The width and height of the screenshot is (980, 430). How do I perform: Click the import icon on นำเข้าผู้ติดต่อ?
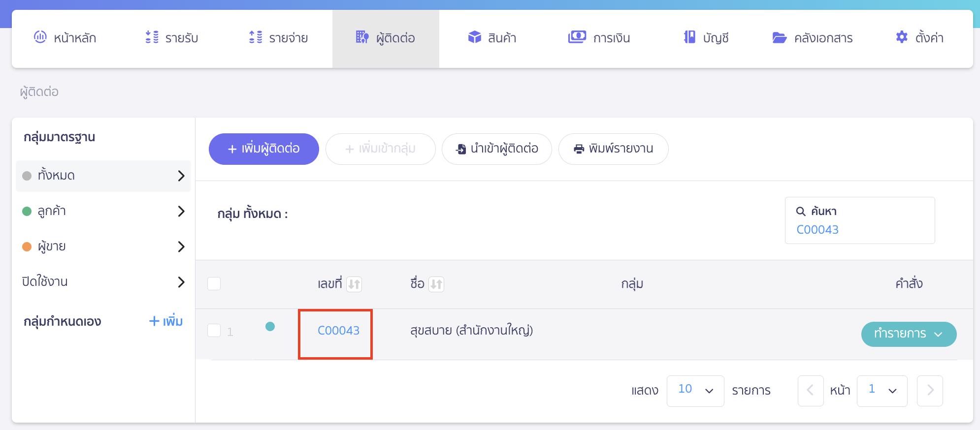click(x=461, y=149)
